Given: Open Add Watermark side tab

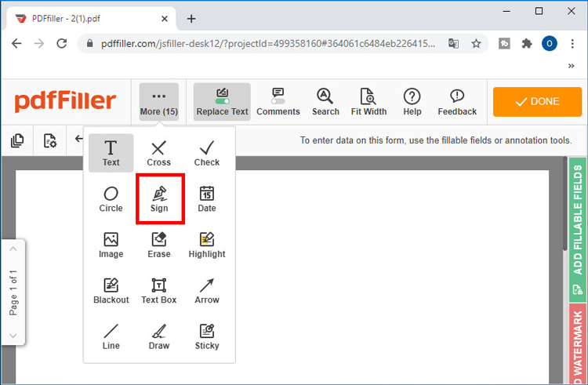Looking at the screenshot, I should 578,343.
